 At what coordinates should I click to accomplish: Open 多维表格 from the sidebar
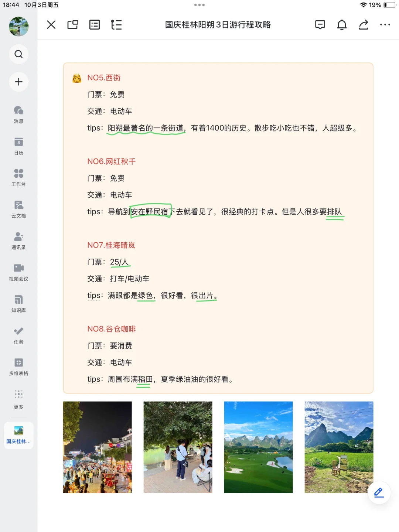(18, 367)
